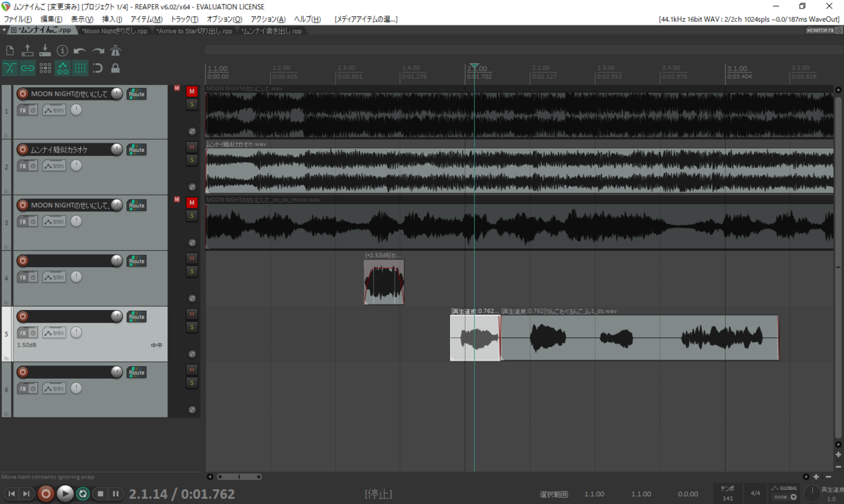Arm record on track 5

[x=23, y=317]
